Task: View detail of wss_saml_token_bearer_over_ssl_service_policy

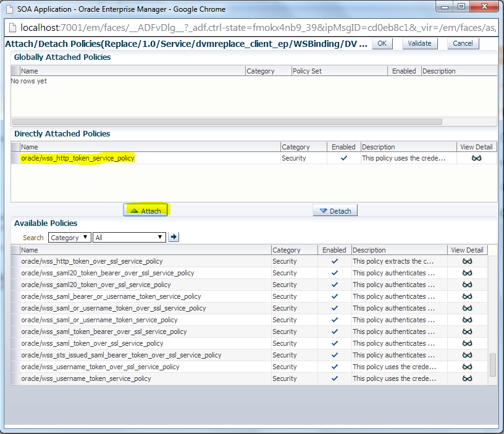Action: [467, 332]
